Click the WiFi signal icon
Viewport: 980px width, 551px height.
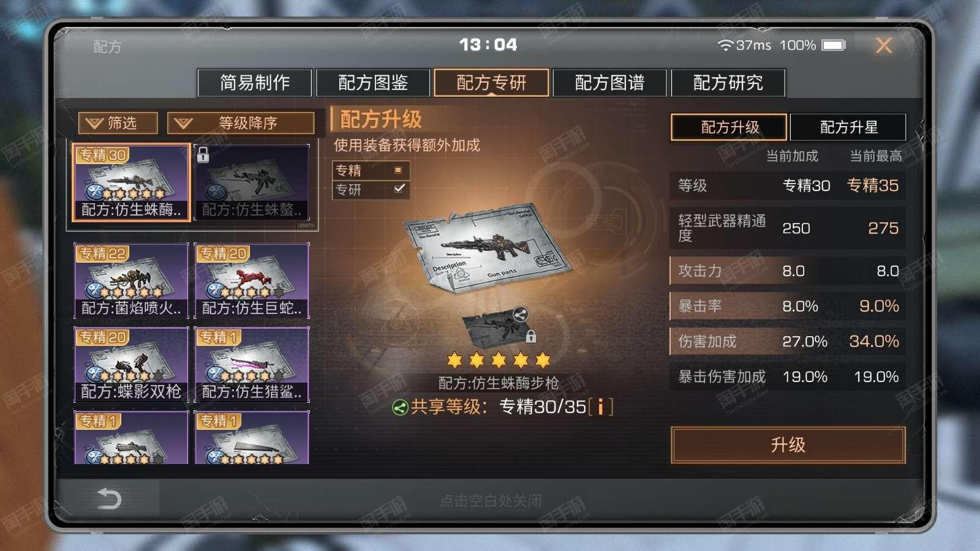click(725, 45)
